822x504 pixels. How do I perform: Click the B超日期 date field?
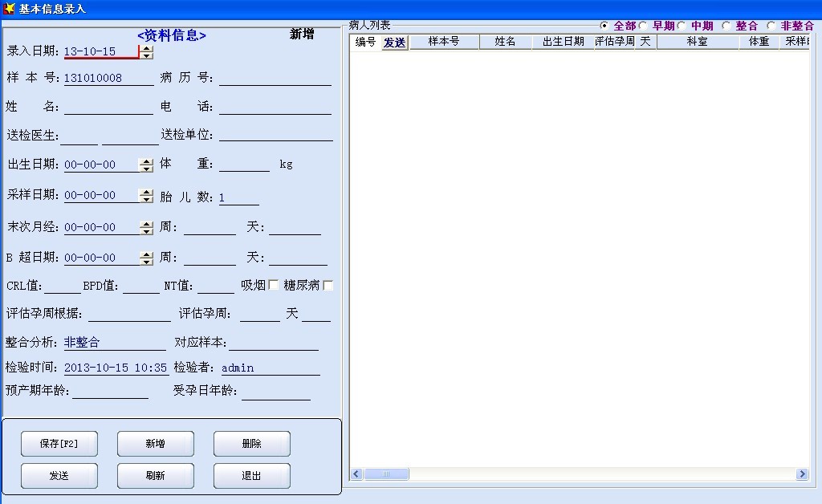point(102,258)
